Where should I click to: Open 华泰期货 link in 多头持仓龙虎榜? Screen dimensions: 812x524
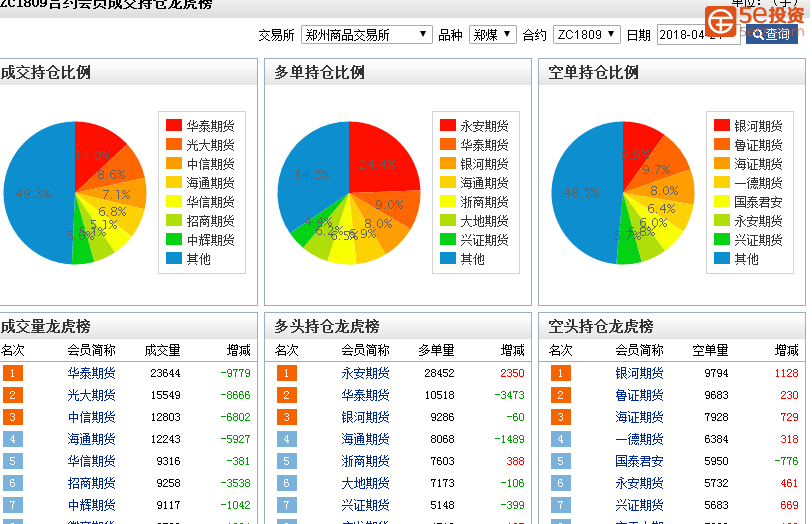tap(365, 395)
